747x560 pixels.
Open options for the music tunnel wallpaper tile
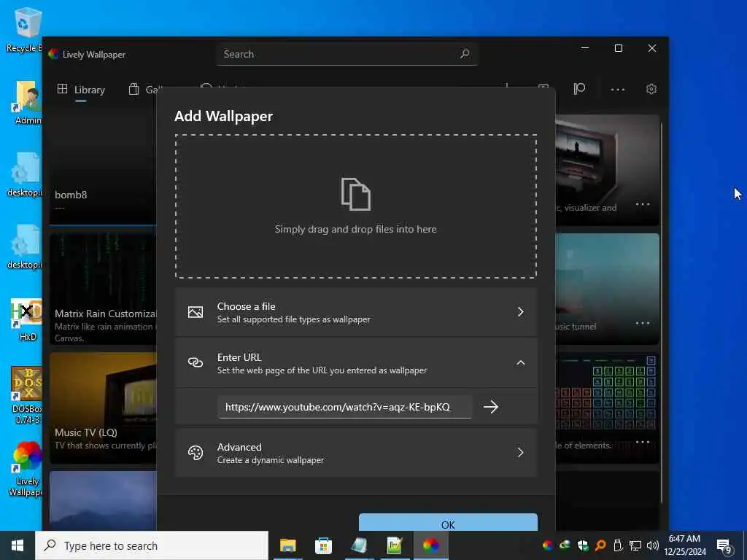click(x=643, y=323)
